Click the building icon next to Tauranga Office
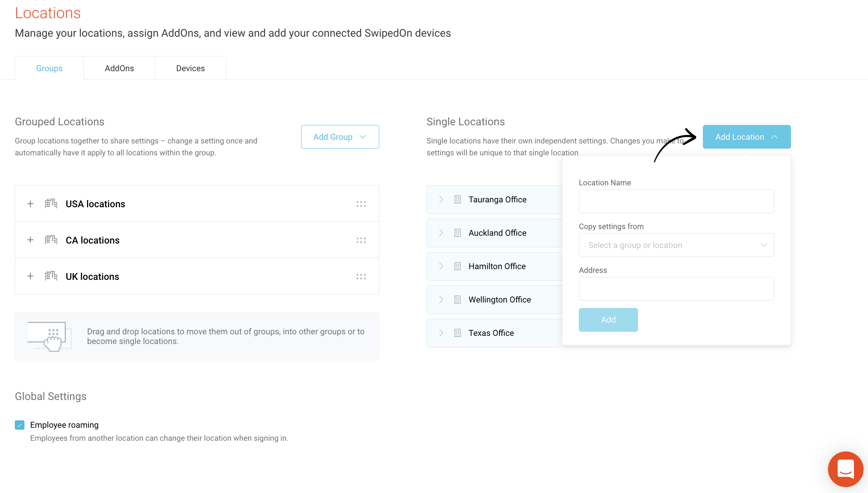The image size is (868, 493). click(x=457, y=199)
